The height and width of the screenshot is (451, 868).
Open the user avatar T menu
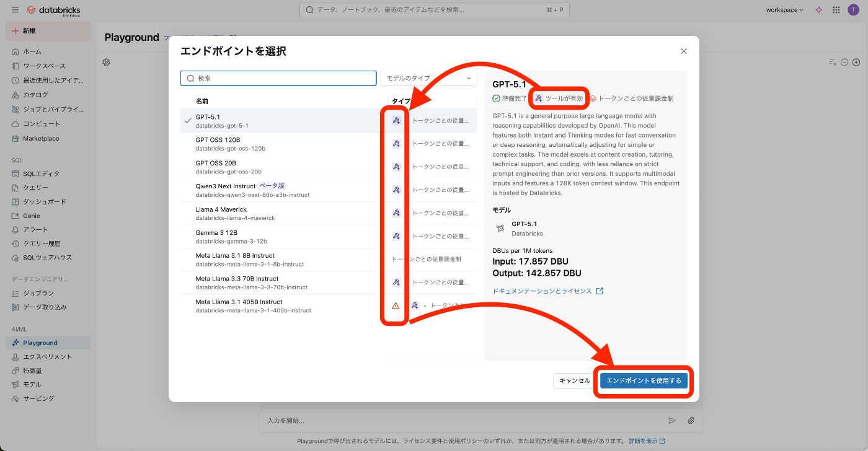coord(853,10)
